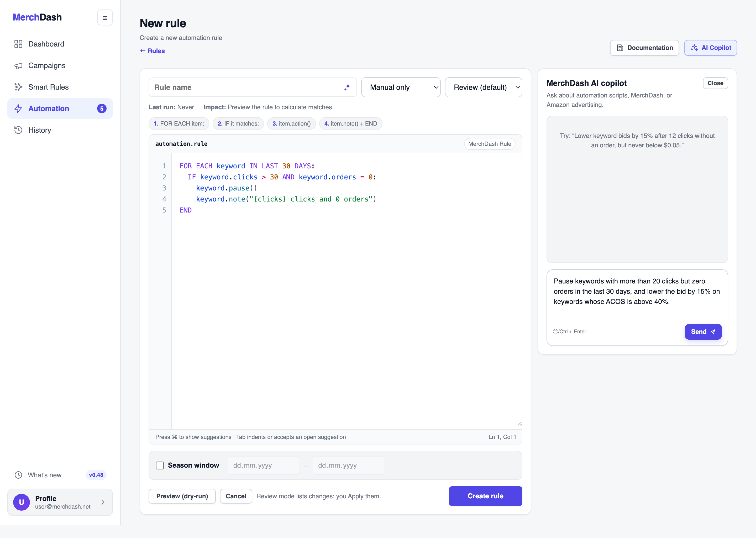Toggle the AI Copilot button
This screenshot has width=756, height=538.
point(711,48)
